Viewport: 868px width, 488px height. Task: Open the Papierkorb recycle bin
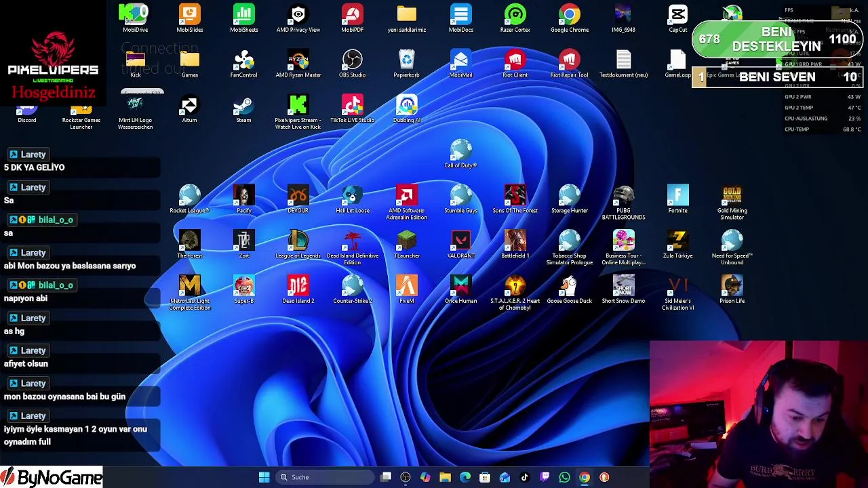pos(406,64)
